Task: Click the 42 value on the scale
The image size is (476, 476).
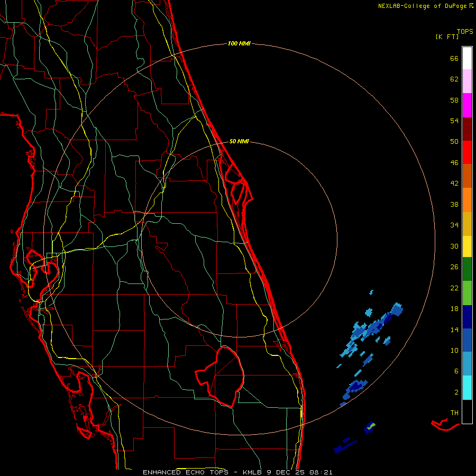Action: click(x=454, y=183)
